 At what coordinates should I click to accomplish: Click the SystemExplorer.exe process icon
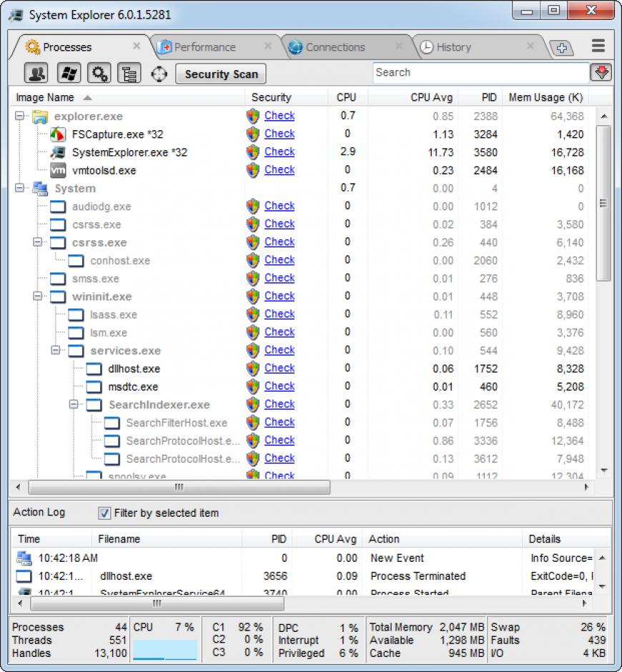[x=58, y=152]
